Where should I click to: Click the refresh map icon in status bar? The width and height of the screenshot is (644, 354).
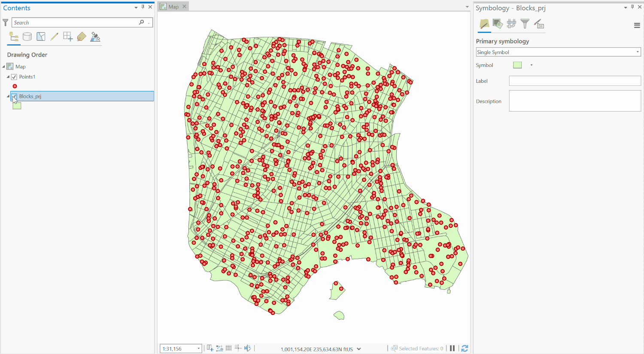[465, 348]
